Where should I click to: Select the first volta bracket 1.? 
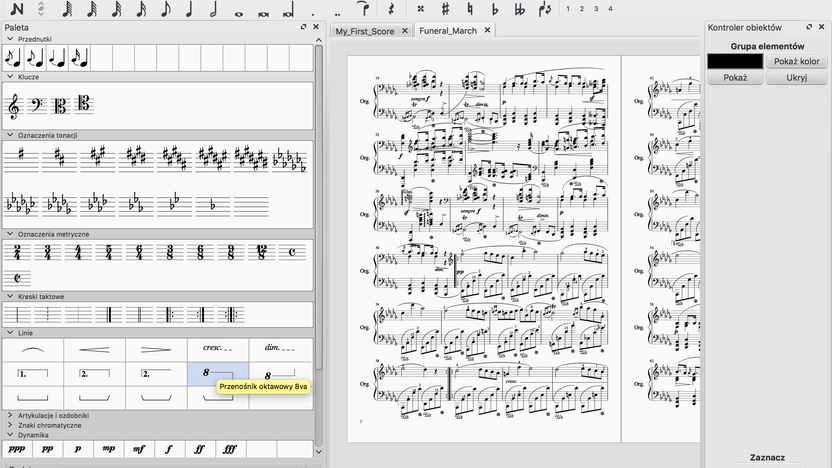pos(33,375)
